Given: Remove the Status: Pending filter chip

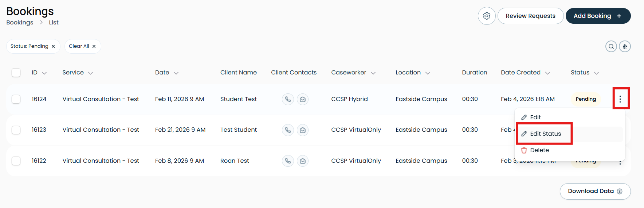Looking at the screenshot, I should (x=53, y=46).
